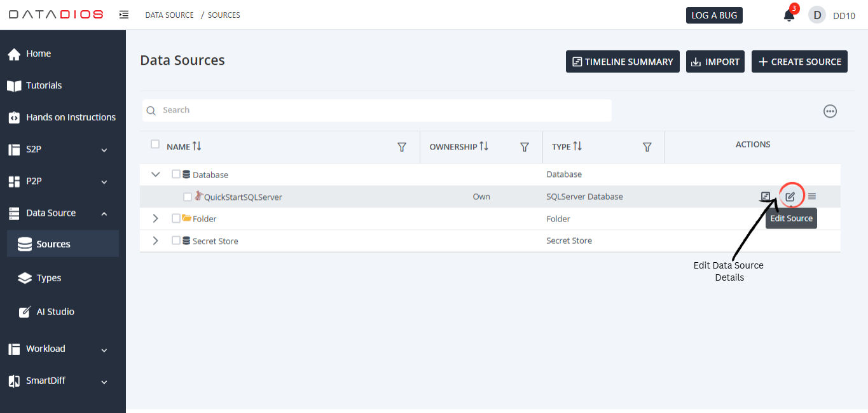Tick the Folder row checkbox
This screenshot has height=413, width=868.
tap(176, 218)
